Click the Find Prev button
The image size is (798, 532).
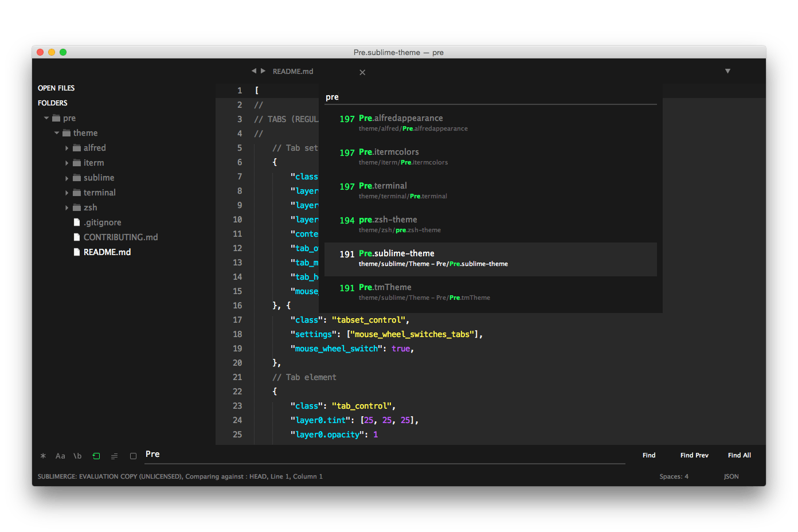pyautogui.click(x=694, y=455)
